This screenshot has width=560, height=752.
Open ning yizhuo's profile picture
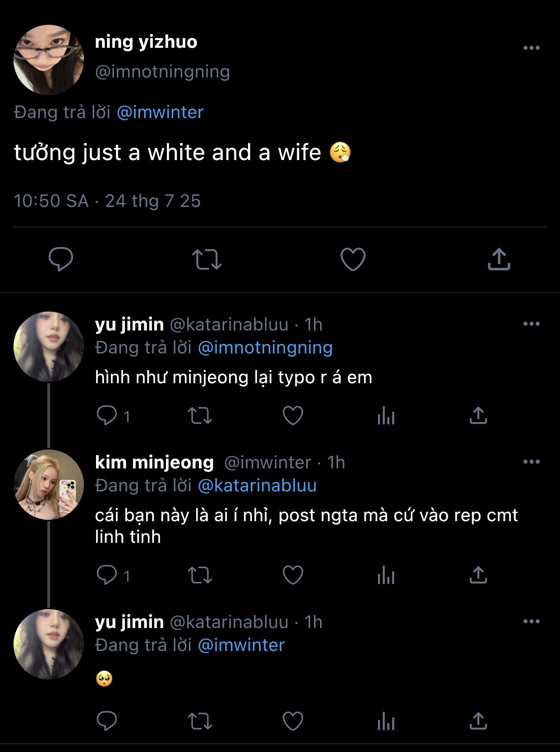(x=49, y=60)
